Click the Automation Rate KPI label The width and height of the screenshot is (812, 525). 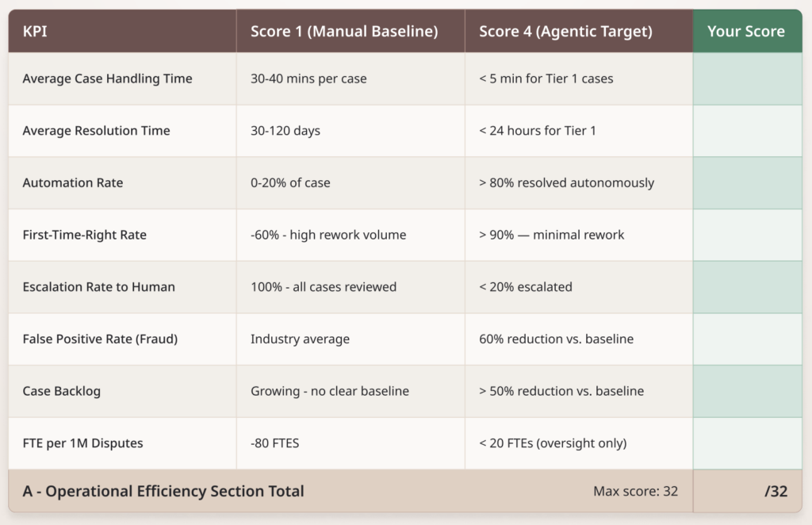point(73,182)
